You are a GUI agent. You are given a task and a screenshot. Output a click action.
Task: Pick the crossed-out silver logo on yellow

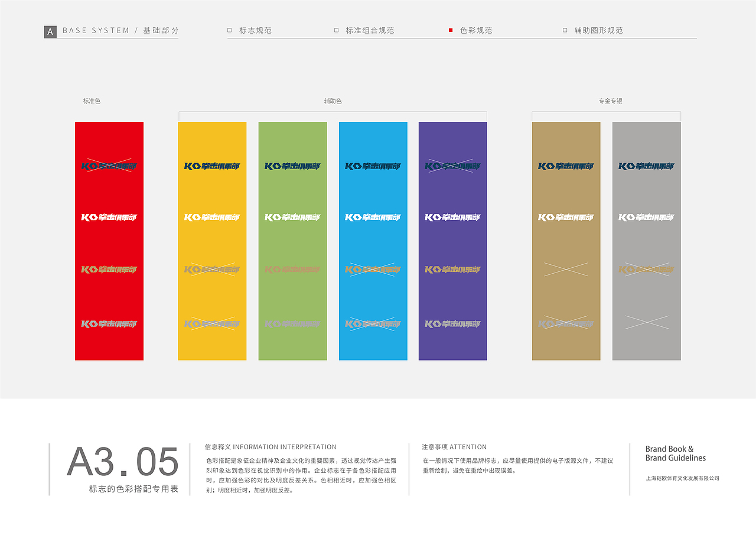(x=212, y=324)
